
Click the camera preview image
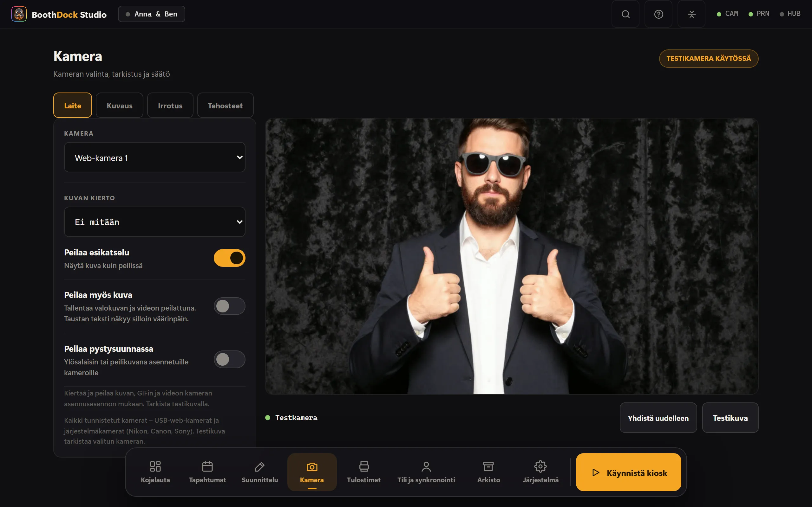[512, 256]
